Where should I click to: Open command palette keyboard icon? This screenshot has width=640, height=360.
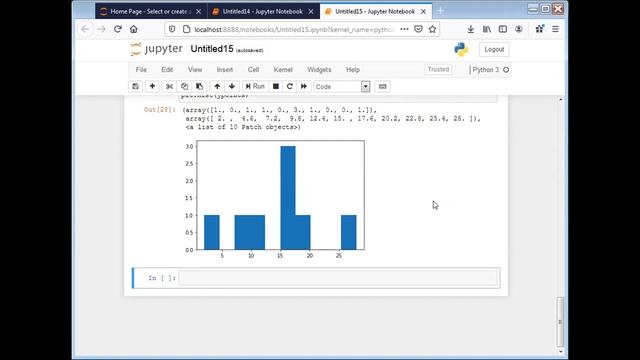(382, 87)
